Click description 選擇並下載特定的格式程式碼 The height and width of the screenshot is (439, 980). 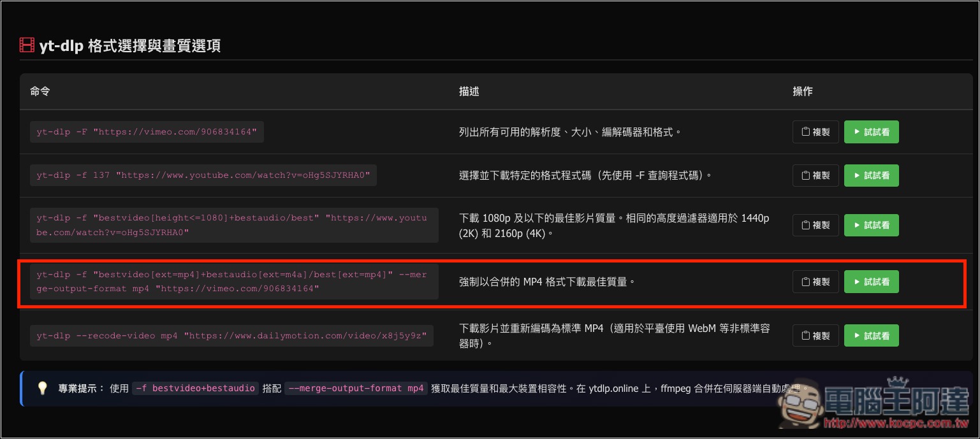pyautogui.click(x=585, y=175)
